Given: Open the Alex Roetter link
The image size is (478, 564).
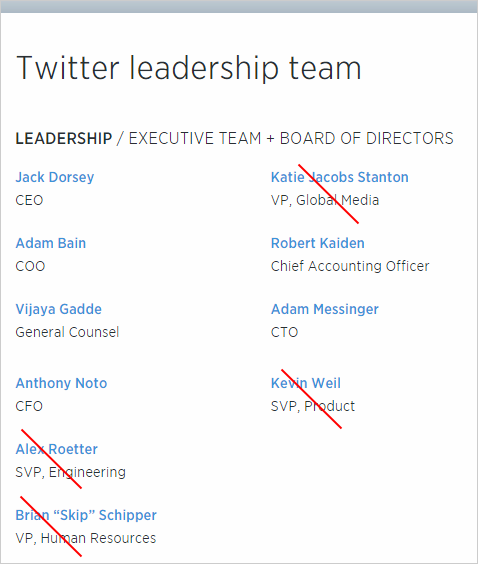Looking at the screenshot, I should coord(56,449).
